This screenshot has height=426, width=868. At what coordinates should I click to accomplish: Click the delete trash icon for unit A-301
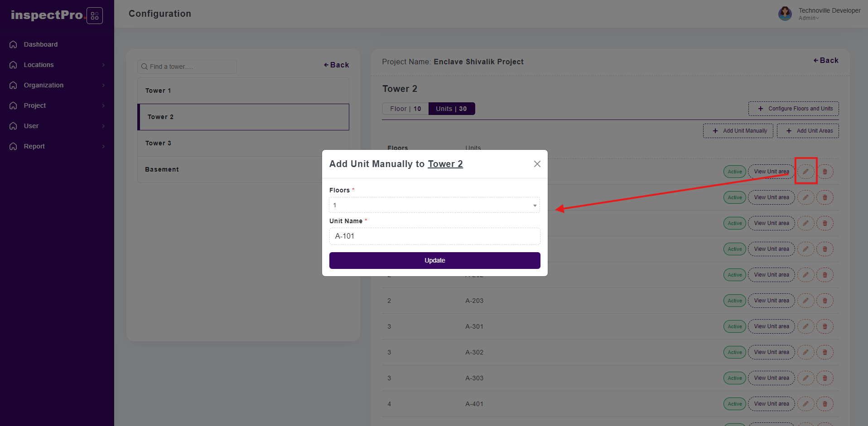[x=825, y=326]
